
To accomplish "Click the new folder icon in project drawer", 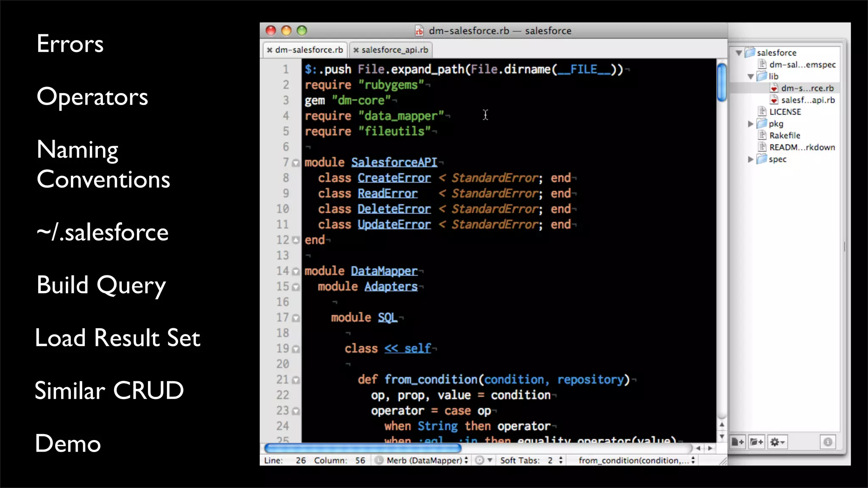I will (x=757, y=442).
